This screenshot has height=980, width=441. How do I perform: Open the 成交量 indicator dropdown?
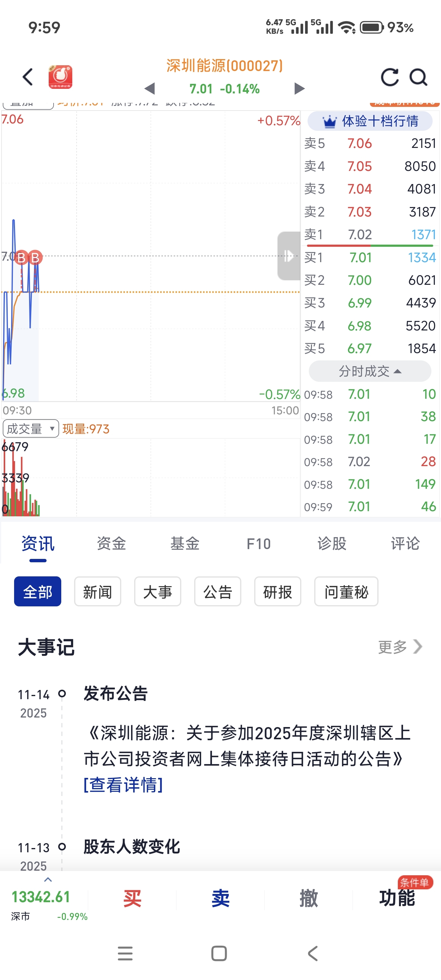(x=30, y=429)
